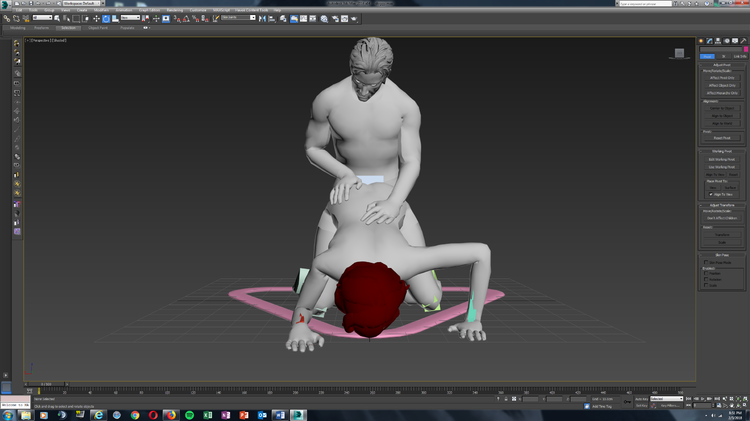Click the Reset Pivot button

(722, 138)
